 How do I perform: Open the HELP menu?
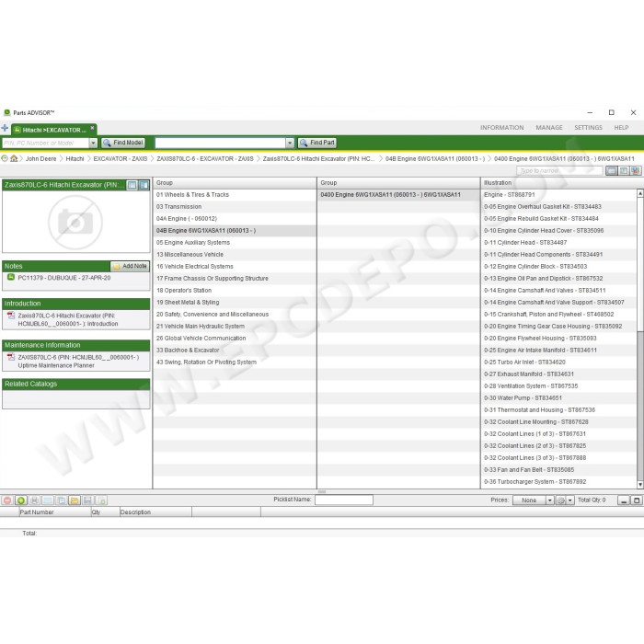point(621,128)
